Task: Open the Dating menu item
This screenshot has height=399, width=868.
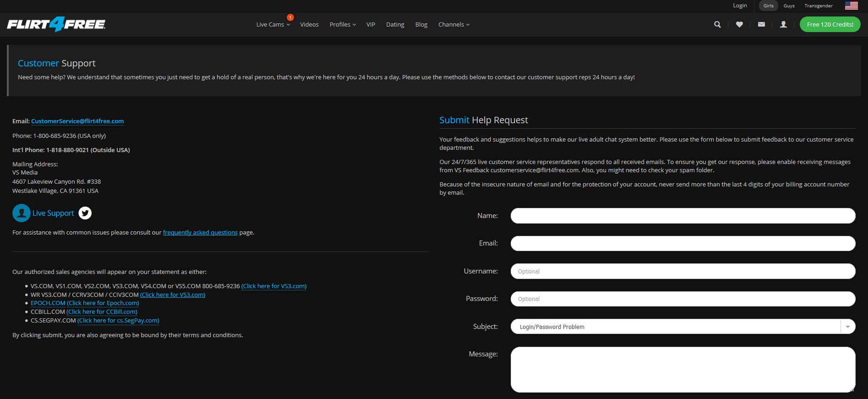Action: [x=395, y=25]
